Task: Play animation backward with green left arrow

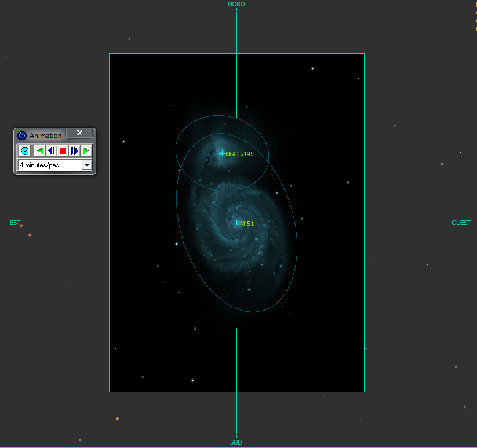Action: [x=39, y=151]
